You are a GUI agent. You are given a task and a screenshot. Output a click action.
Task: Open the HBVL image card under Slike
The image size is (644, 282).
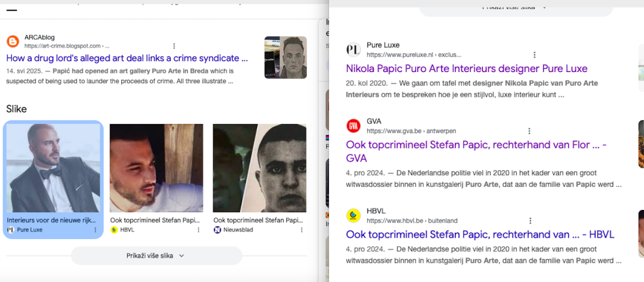tap(156, 168)
